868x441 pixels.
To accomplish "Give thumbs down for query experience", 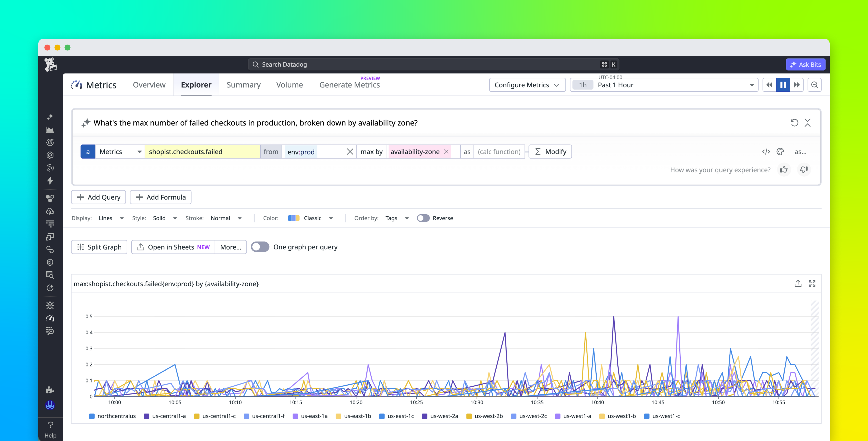I will 804,170.
